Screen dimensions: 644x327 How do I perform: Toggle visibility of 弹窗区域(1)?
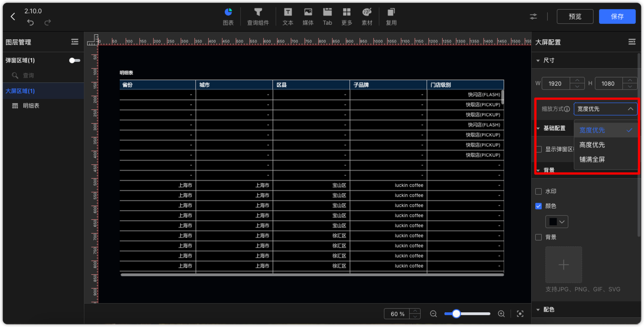point(74,60)
